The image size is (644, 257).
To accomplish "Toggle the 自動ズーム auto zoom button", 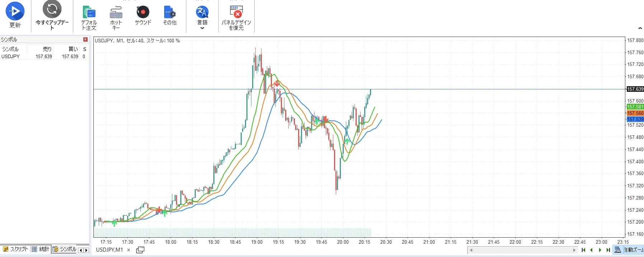I will [x=628, y=250].
